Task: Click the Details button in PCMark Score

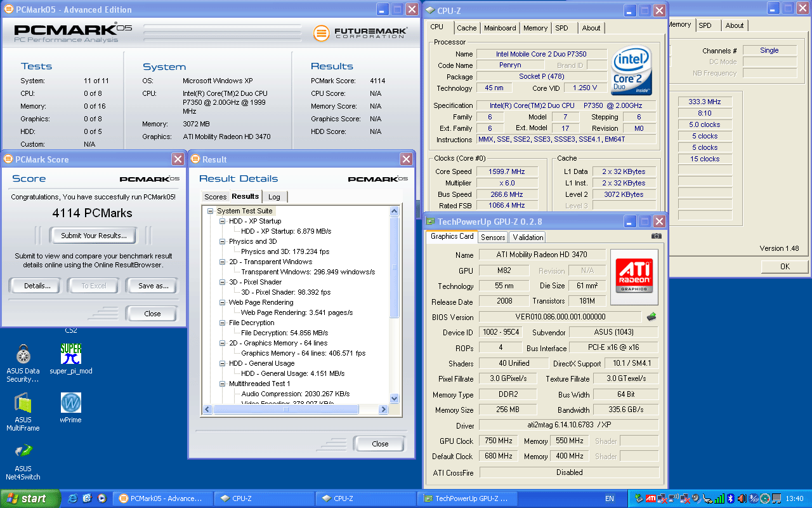Action: [37, 286]
